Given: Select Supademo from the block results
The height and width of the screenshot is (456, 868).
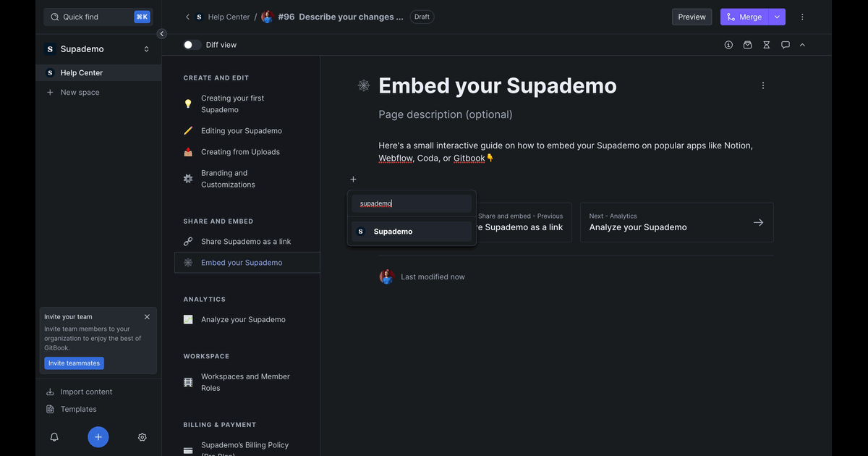Looking at the screenshot, I should [412, 232].
